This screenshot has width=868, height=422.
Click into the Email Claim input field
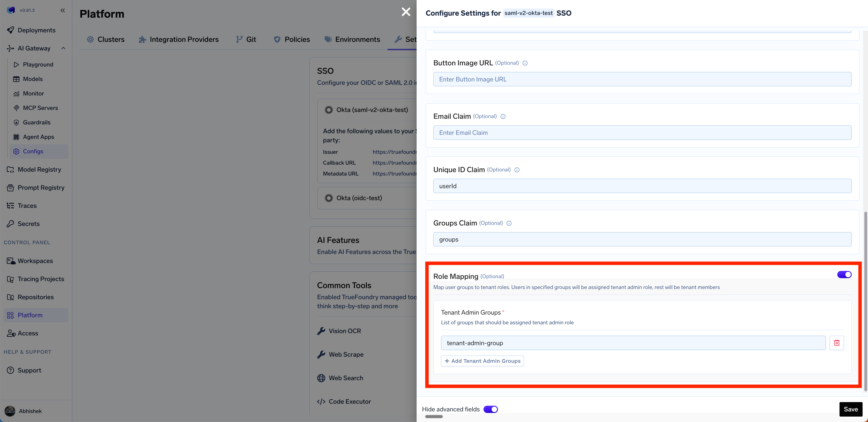[x=642, y=133]
